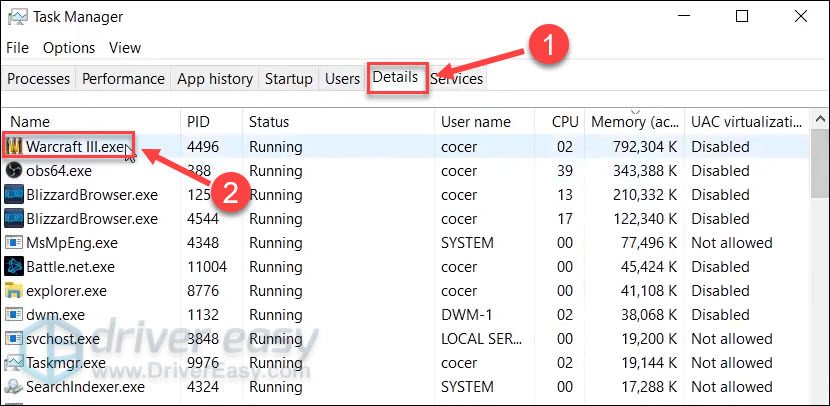Click the CPU value 17 for BlizzardBrowser.exe

[565, 219]
